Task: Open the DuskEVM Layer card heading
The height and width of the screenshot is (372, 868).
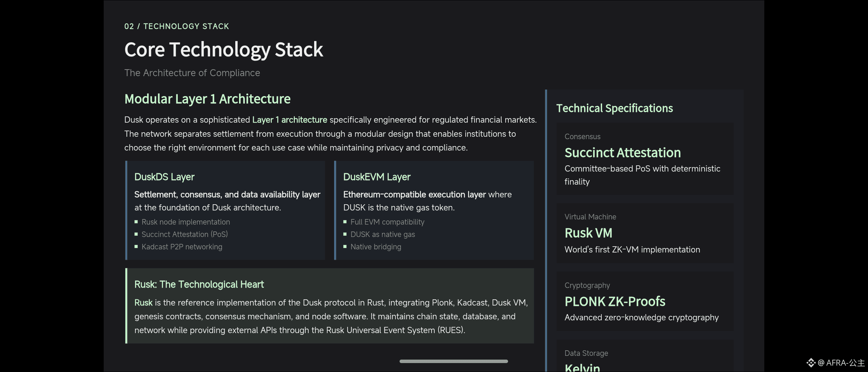Action: click(x=376, y=177)
